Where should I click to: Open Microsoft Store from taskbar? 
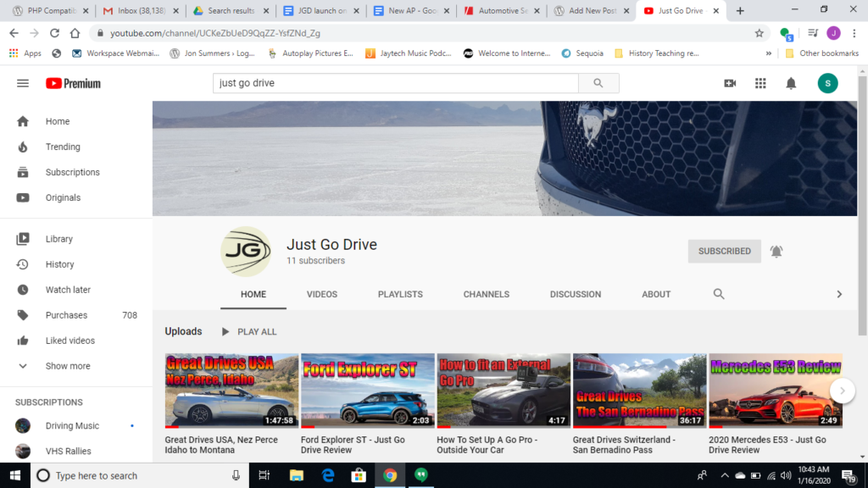coord(359,475)
